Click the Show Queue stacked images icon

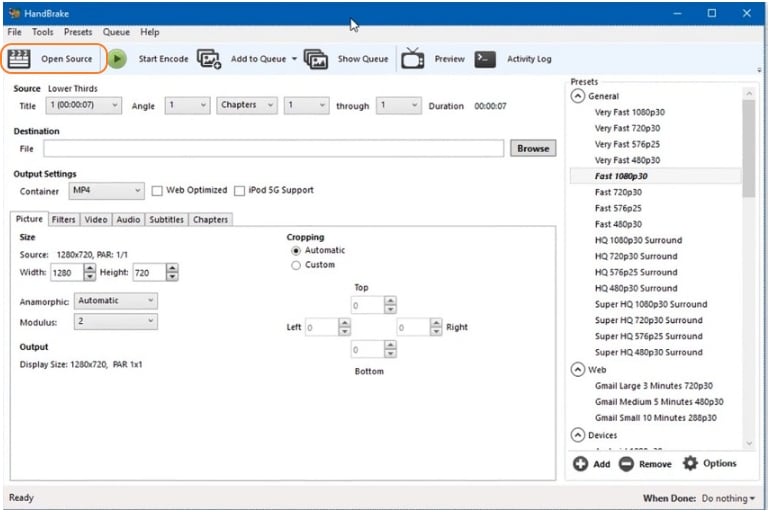point(316,59)
